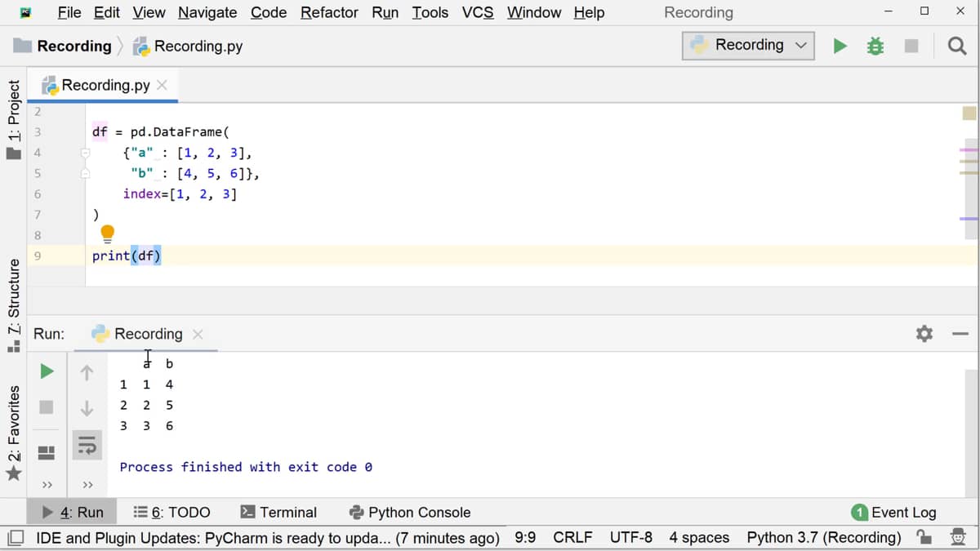Screen dimensions: 980x551
Task: Open the File menu
Action: point(69,12)
